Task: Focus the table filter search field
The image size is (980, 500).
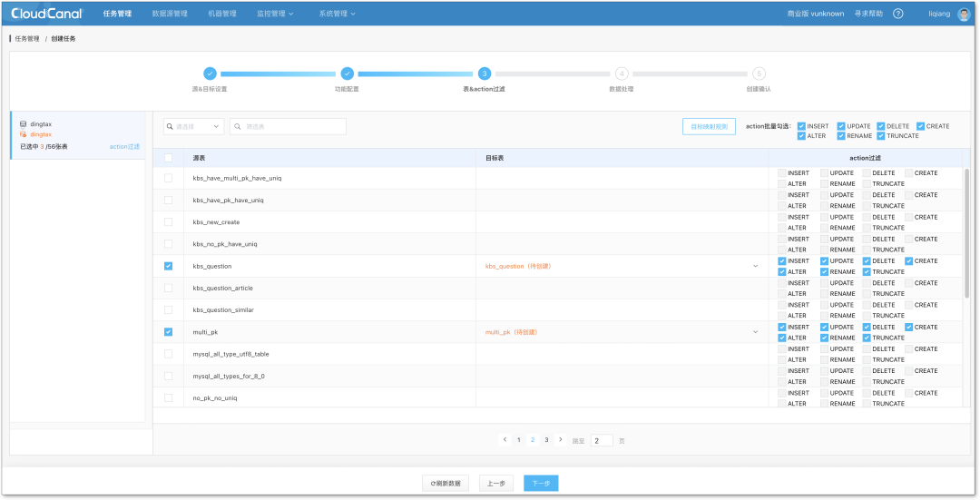Action: 289,126
